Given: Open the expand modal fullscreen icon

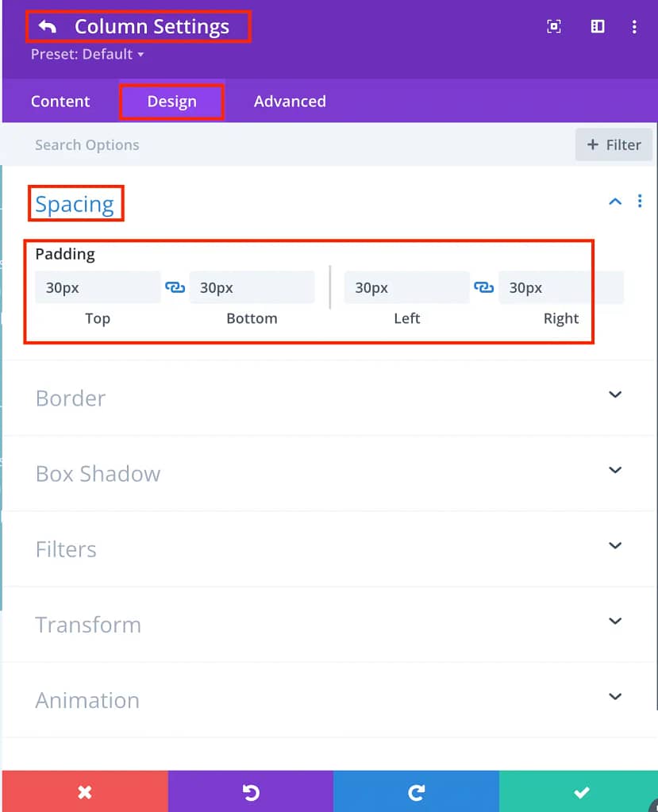Looking at the screenshot, I should tap(554, 26).
